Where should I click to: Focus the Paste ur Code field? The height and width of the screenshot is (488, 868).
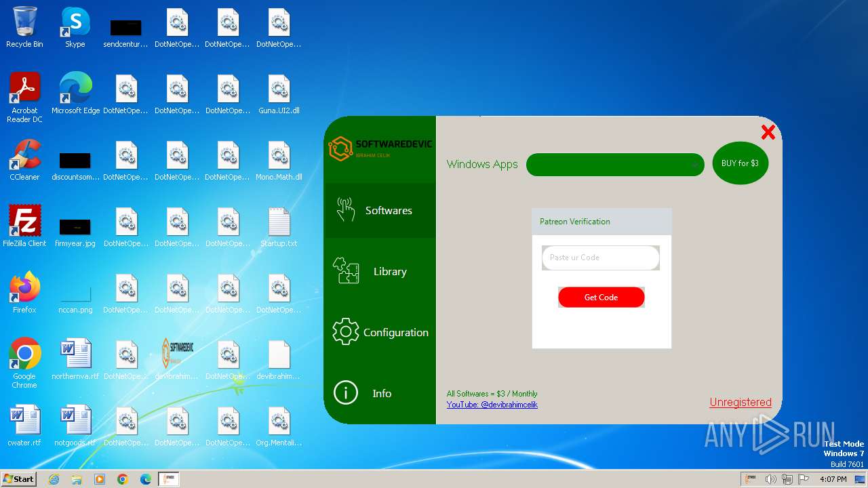tap(600, 258)
